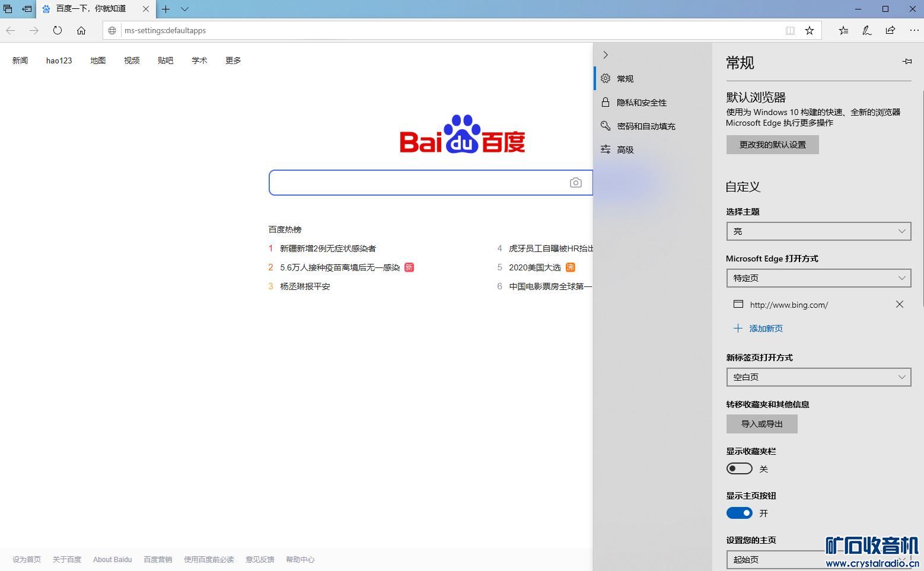The width and height of the screenshot is (924, 571).
Task: Open the 使用百度前必读 footer link
Action: tap(209, 560)
